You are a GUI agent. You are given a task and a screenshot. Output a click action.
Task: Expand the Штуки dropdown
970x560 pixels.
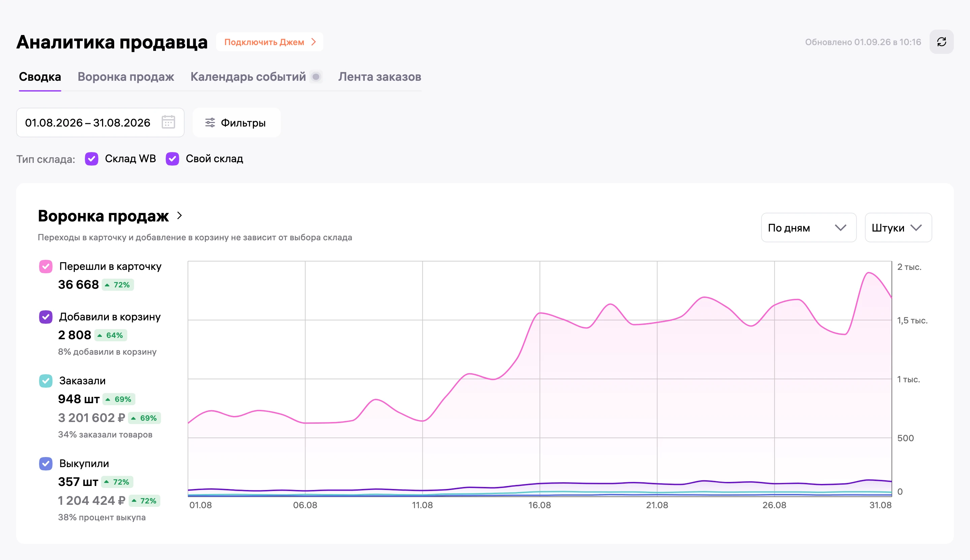coord(898,228)
